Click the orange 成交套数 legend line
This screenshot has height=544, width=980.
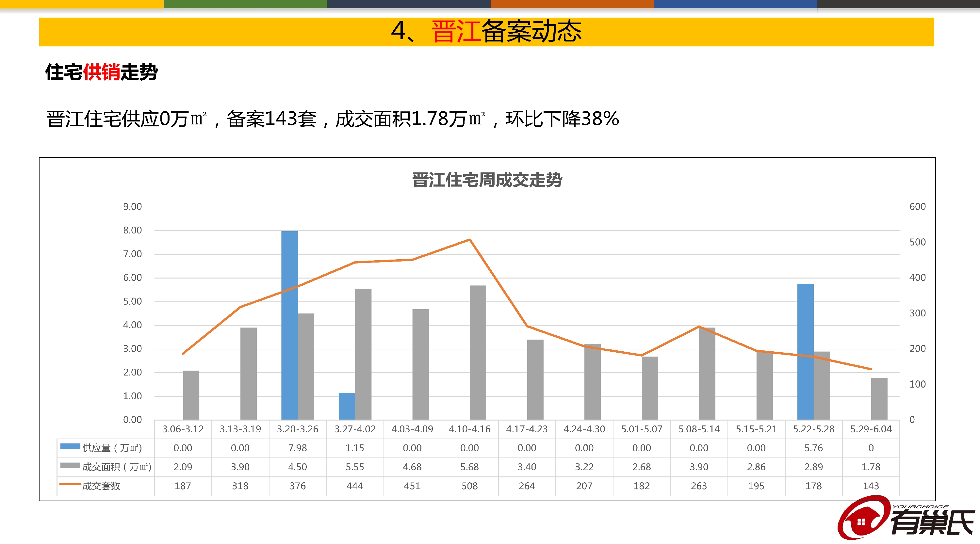[70, 484]
